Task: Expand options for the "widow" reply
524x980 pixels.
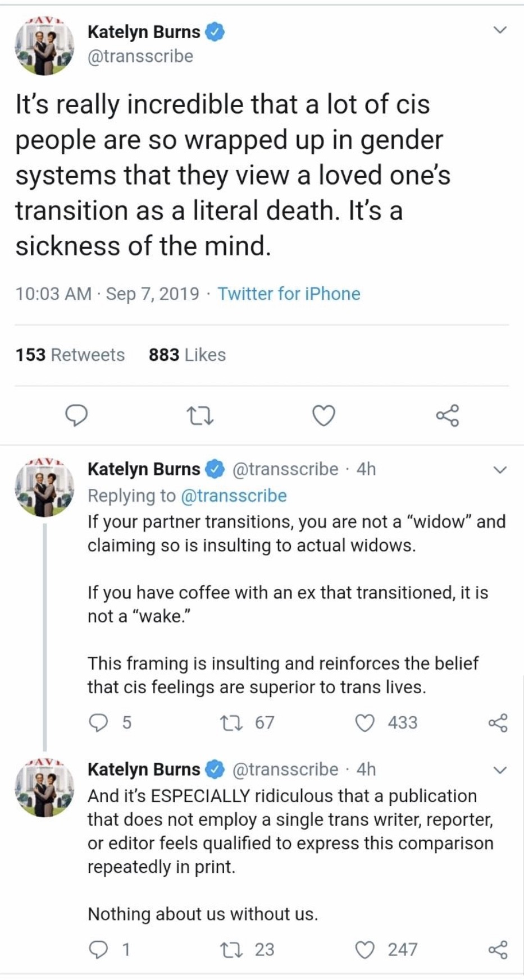Action: [x=500, y=470]
